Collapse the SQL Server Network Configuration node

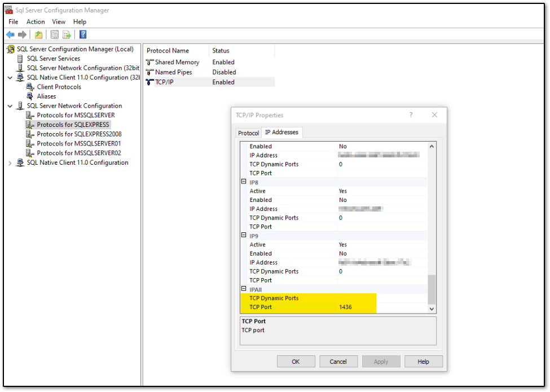tap(10, 106)
